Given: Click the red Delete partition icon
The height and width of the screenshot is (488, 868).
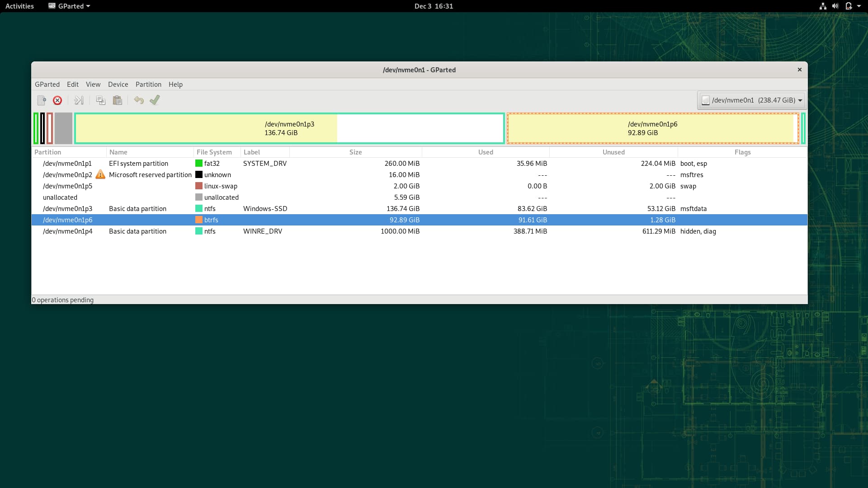Looking at the screenshot, I should [x=57, y=100].
